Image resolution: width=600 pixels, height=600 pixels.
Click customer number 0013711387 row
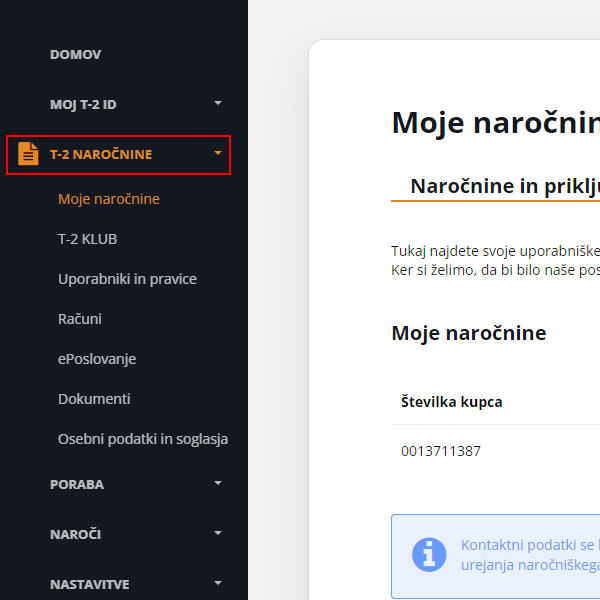[441, 451]
